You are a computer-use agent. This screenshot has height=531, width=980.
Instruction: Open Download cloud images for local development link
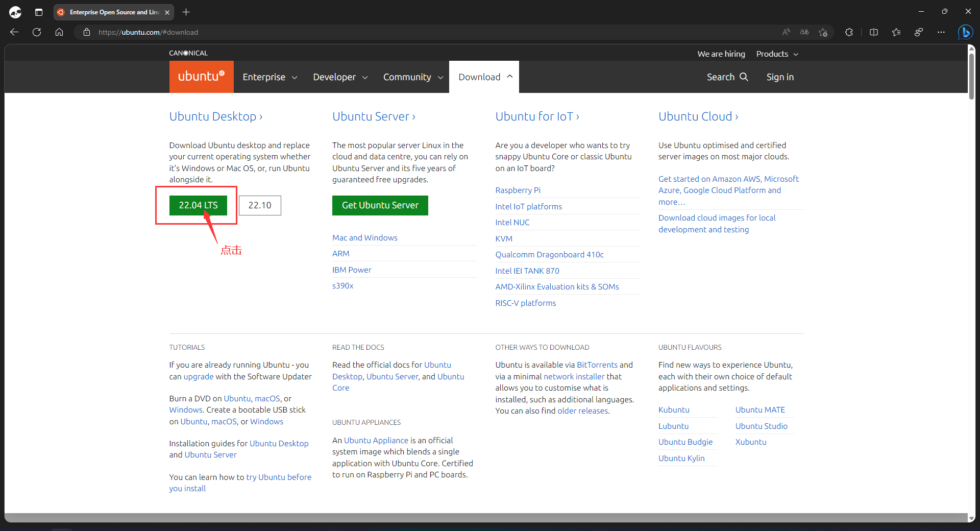click(717, 224)
